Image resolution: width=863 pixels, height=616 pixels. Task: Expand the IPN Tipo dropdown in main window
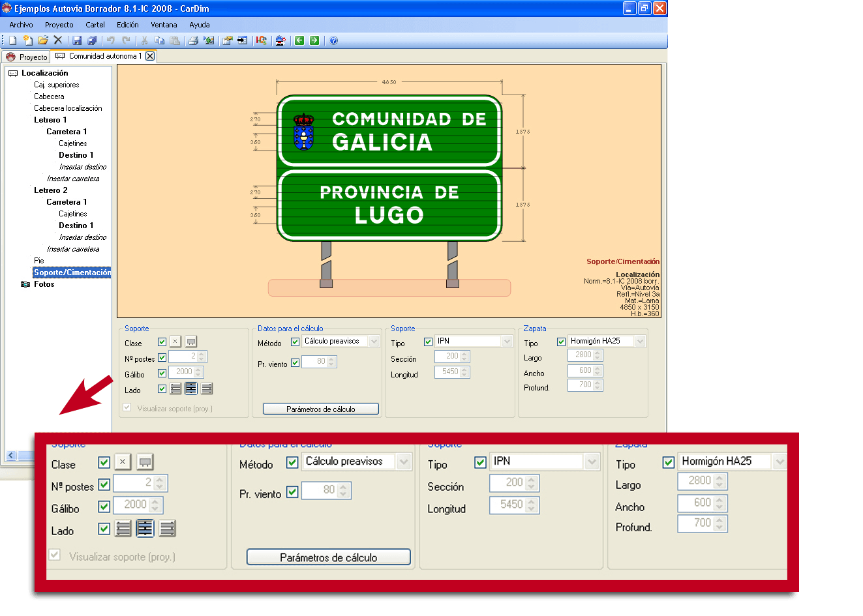507,342
